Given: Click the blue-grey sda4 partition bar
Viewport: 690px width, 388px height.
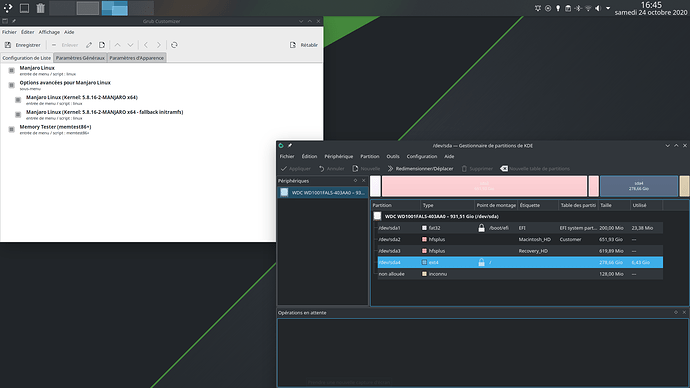Looking at the screenshot, I should pos(639,186).
